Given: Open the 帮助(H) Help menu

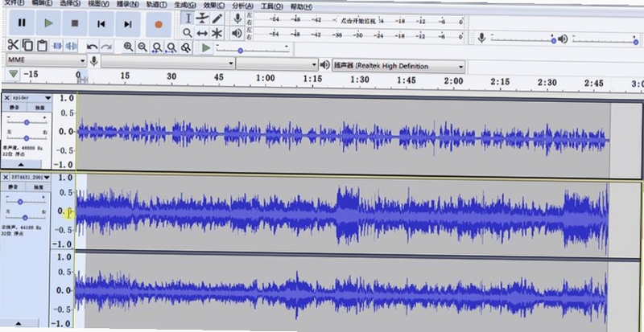Looking at the screenshot, I should point(301,7).
